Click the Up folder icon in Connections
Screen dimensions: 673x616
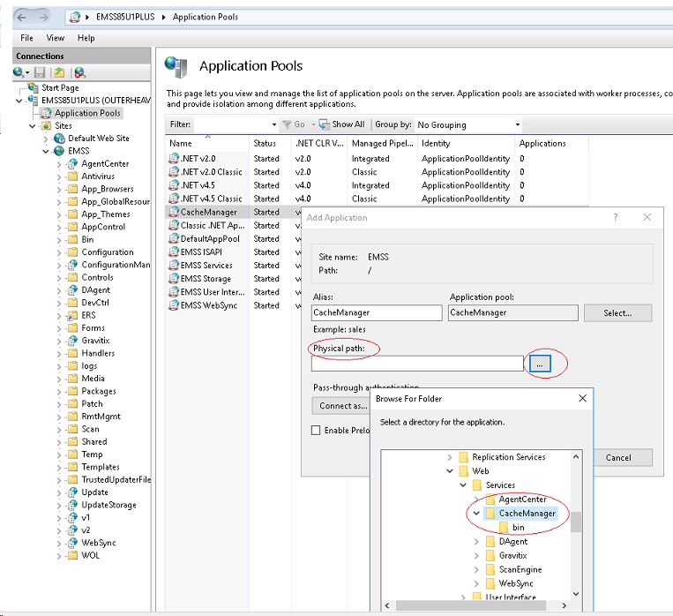pos(59,72)
